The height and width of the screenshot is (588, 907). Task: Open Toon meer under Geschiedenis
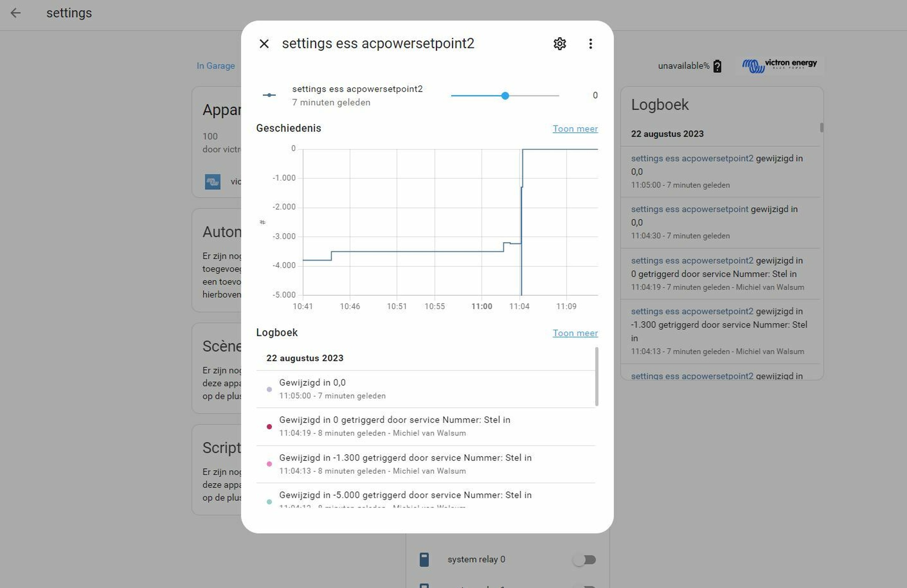pyautogui.click(x=575, y=129)
